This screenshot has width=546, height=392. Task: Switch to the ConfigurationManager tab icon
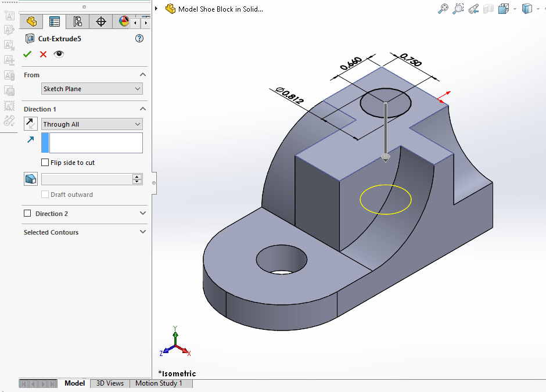tap(77, 22)
